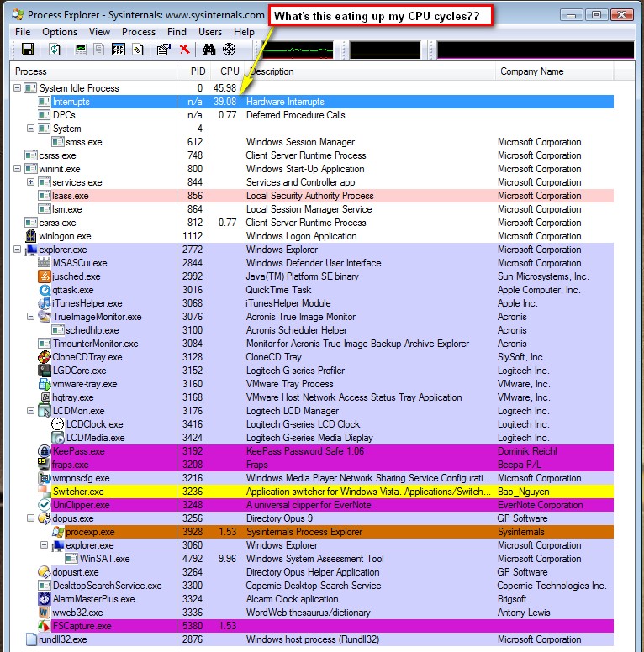644x652 pixels.
Task: Click the Refresh Now toolbar icon
Action: [55, 50]
